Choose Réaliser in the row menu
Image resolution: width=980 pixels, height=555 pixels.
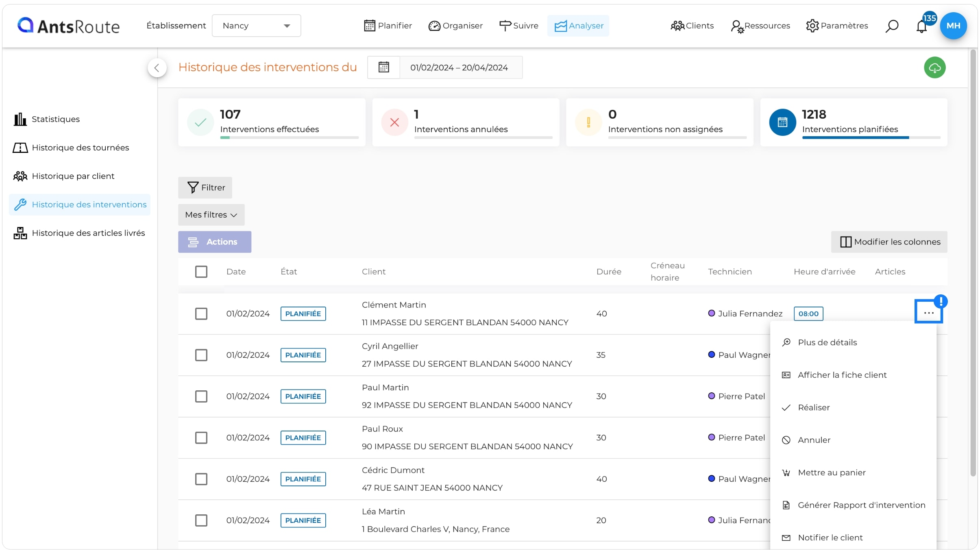point(853,407)
